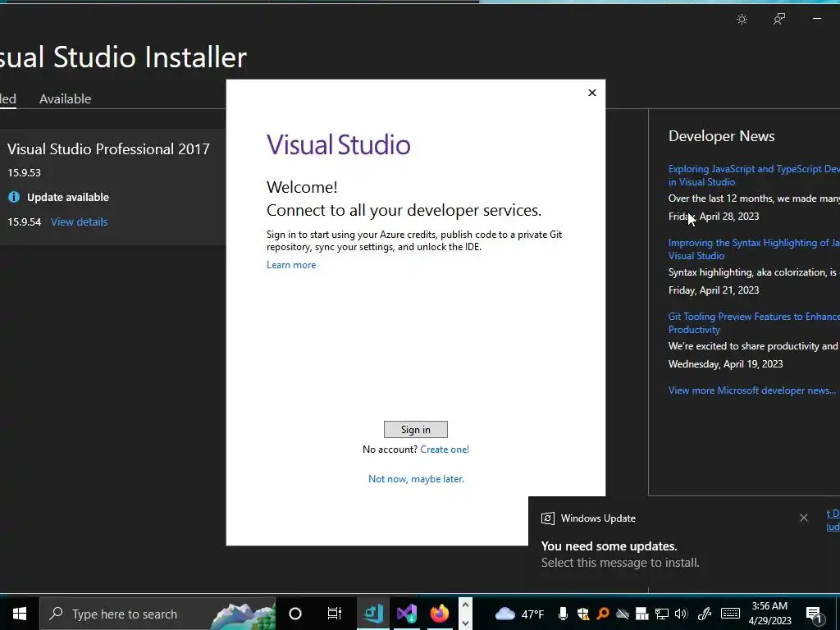Switch to Visual Studio Installer taskbar icon
Viewport: 840px width, 630px height.
373,614
